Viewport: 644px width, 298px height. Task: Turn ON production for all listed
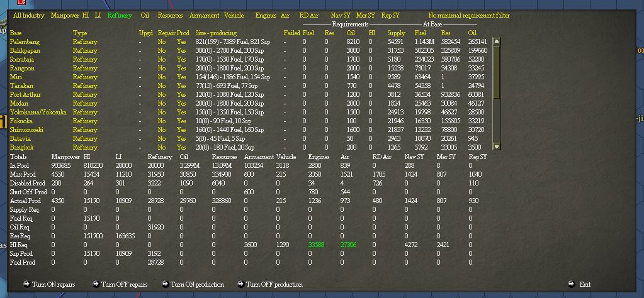click(197, 284)
